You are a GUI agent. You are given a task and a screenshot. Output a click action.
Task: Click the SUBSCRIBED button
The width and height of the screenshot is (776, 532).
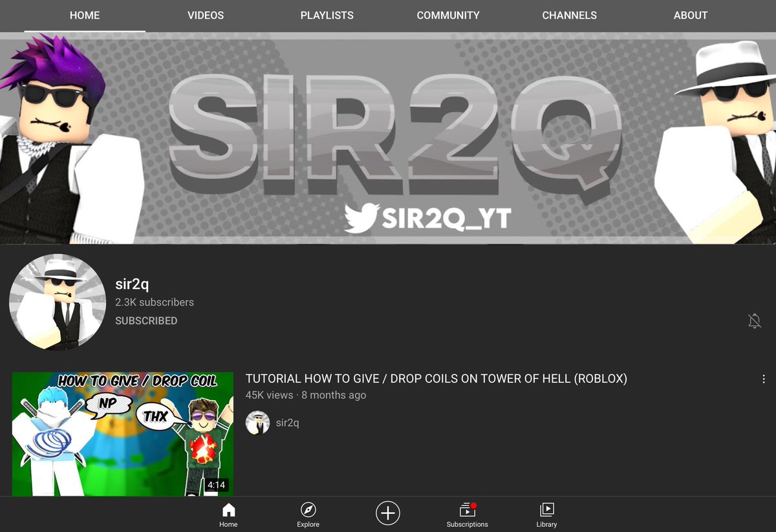(146, 321)
